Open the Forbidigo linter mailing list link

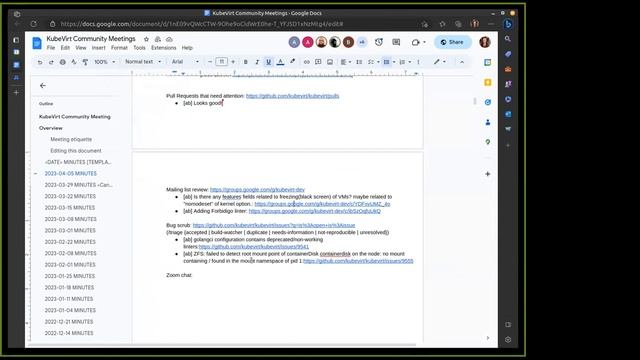(x=315, y=211)
